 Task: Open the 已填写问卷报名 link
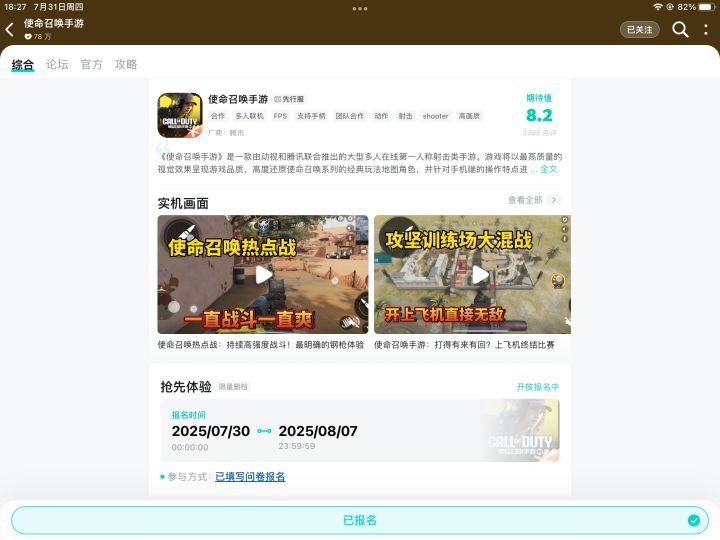[x=250, y=477]
